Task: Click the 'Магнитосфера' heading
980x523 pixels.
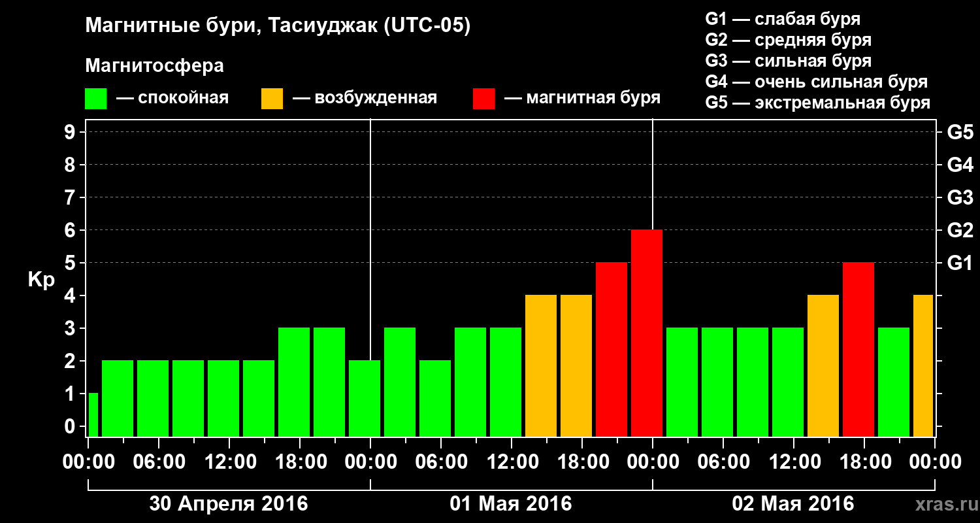Action: (154, 66)
